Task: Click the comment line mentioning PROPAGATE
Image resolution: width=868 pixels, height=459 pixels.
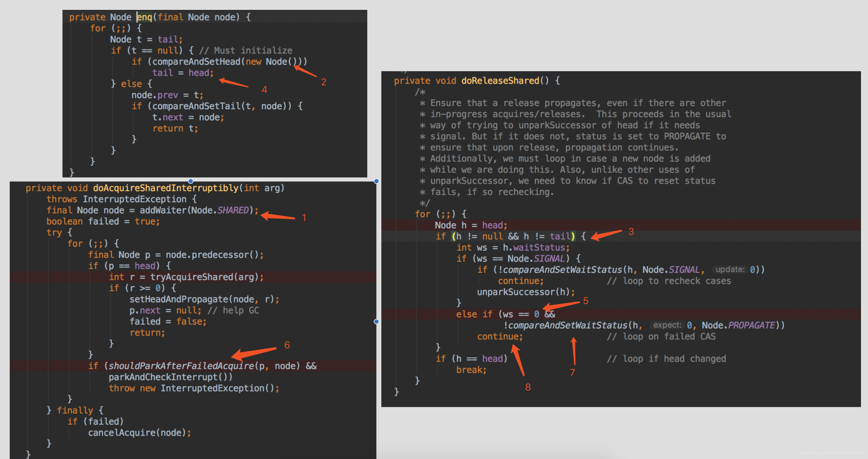Action: 573,136
